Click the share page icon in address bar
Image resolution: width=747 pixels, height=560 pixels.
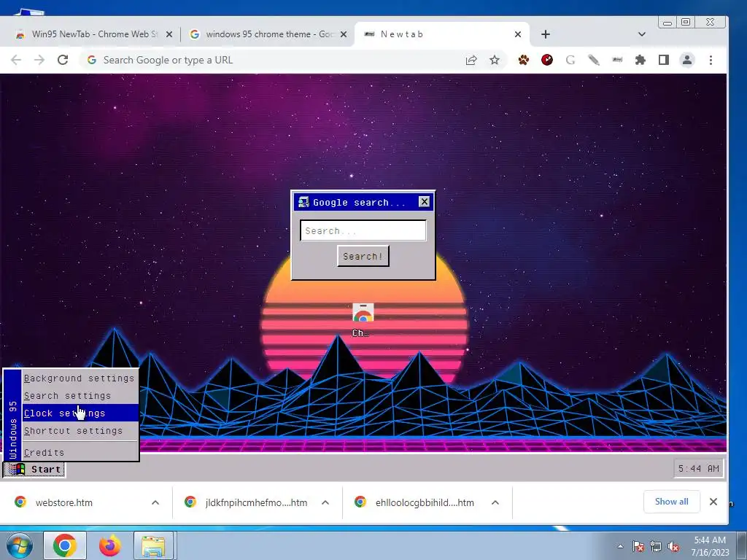pyautogui.click(x=471, y=60)
